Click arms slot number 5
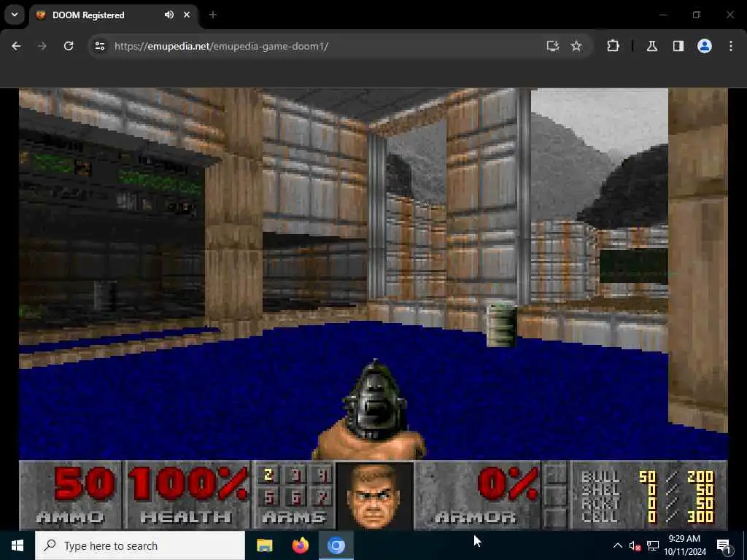The image size is (747, 560). [x=268, y=498]
